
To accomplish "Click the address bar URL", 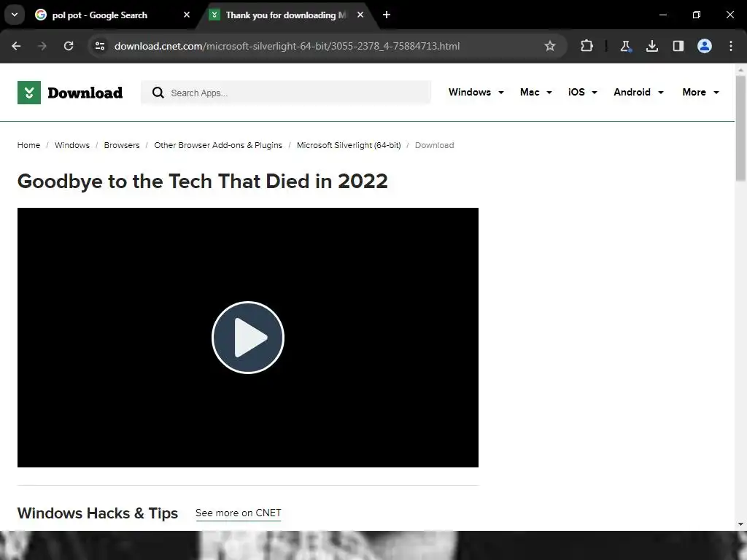I will pos(287,46).
